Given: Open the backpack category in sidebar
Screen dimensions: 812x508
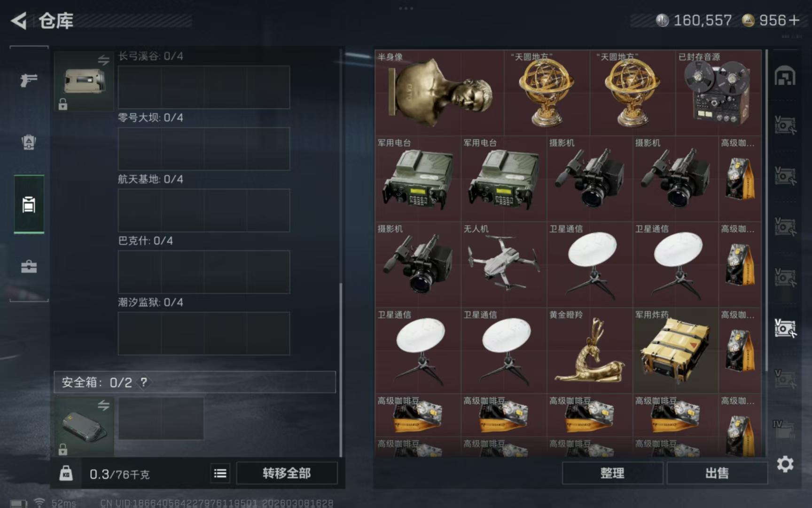Looking at the screenshot, I should click(29, 142).
